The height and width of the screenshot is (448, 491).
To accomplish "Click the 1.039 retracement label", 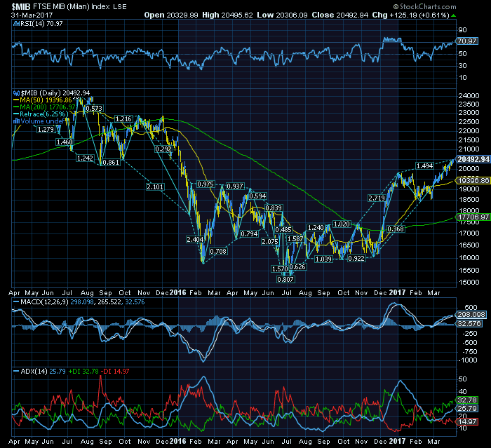I will (x=323, y=259).
